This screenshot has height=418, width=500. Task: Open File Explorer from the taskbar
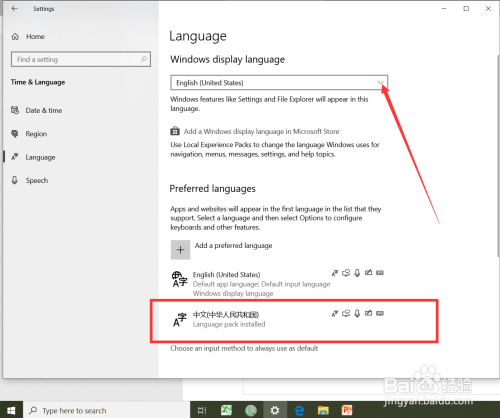coord(323,410)
